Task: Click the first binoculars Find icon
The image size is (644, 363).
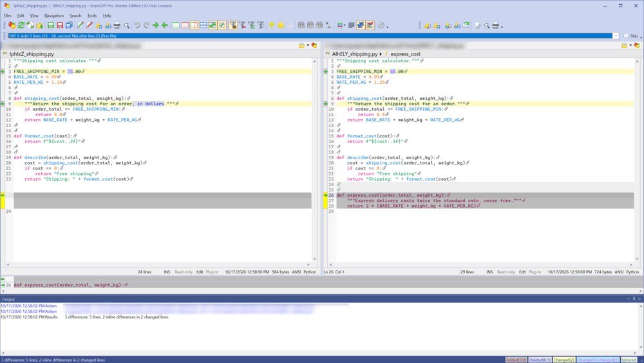Action: [301, 26]
